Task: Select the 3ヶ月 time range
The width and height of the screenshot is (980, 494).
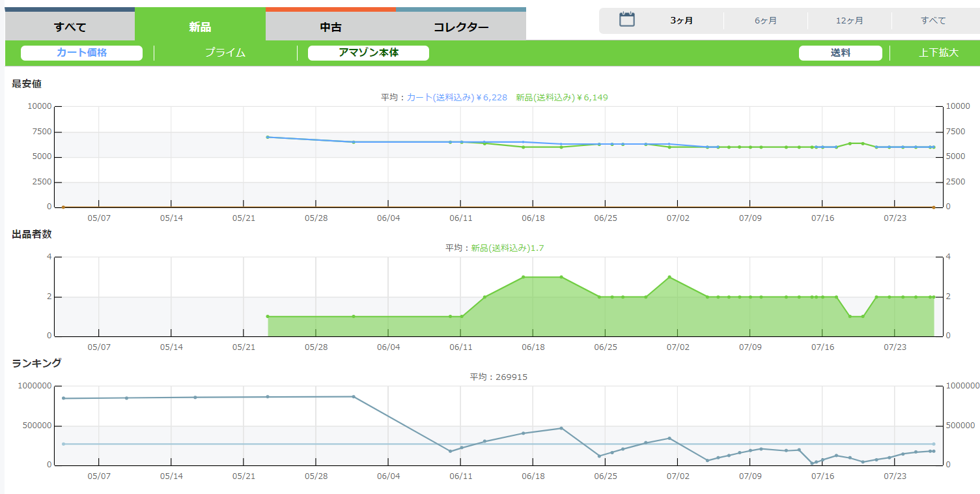Action: [682, 21]
